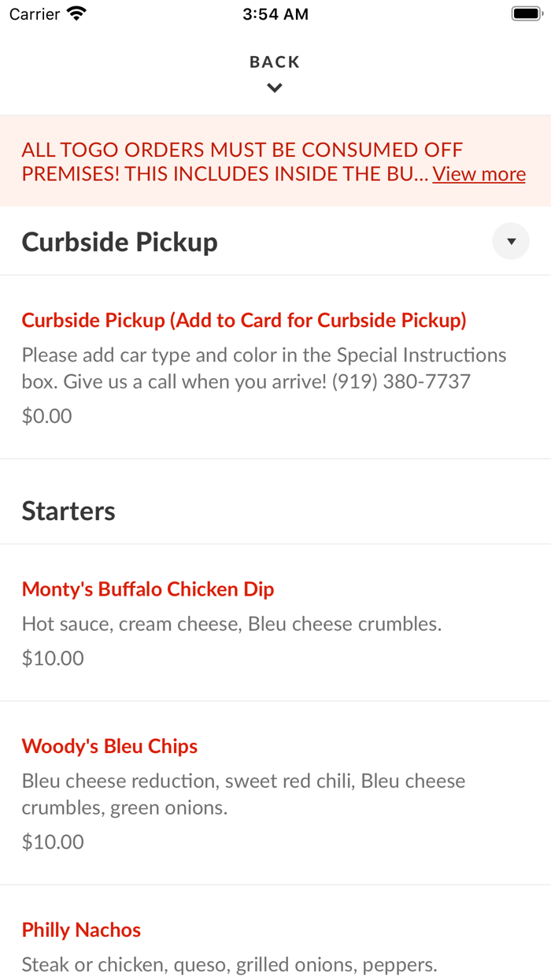Tap the $10.00 price under Monty's dip
The height and width of the screenshot is (980, 551).
tap(53, 659)
